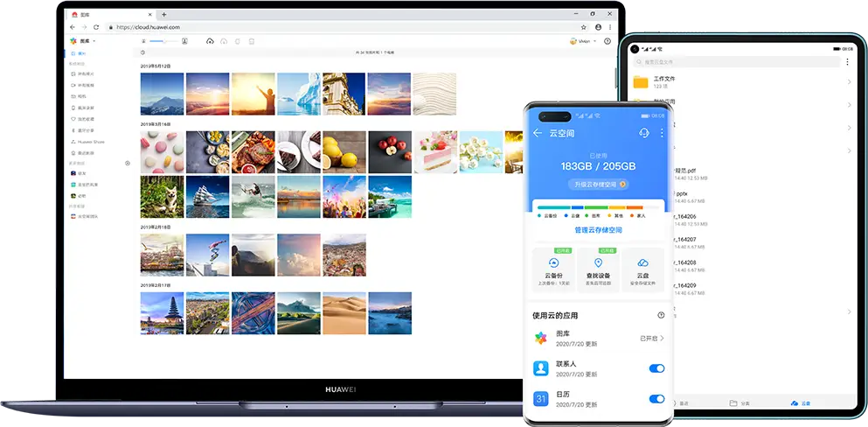Open the 云盘 cloud drive card
This screenshot has width=868, height=427.
[642, 270]
